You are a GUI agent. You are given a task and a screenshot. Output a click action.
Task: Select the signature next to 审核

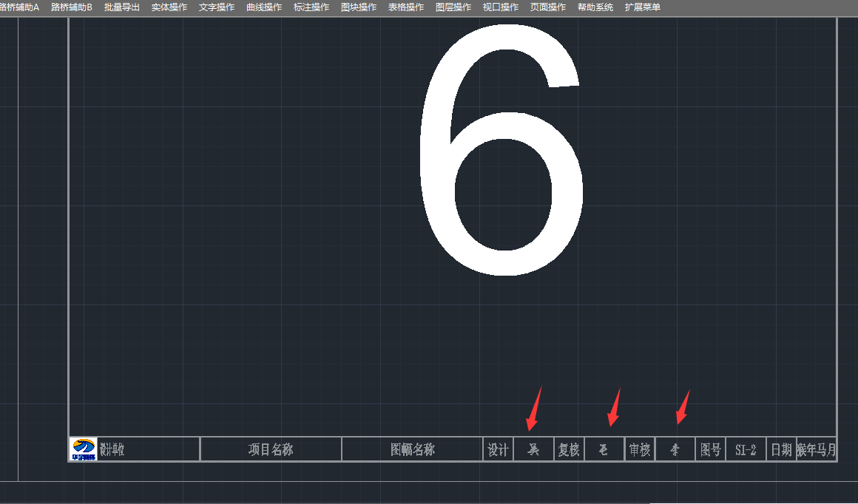point(675,450)
